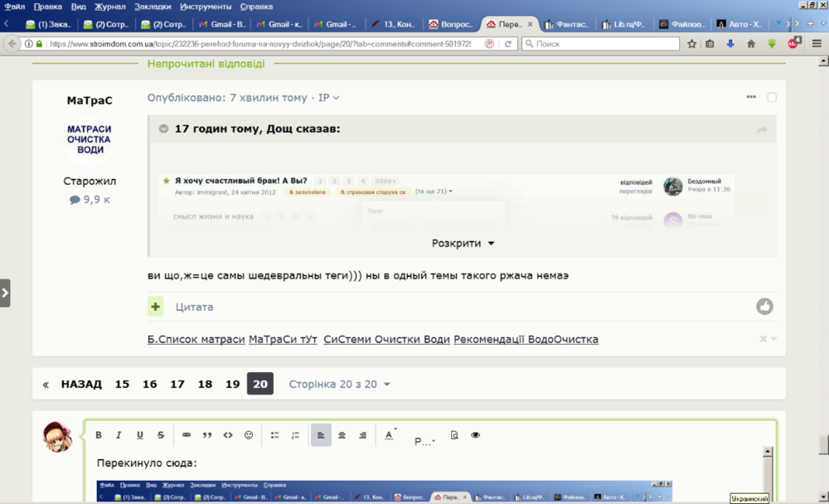The height and width of the screenshot is (504, 829).
Task: Open the post's three-dot options menu
Action: 751,97
